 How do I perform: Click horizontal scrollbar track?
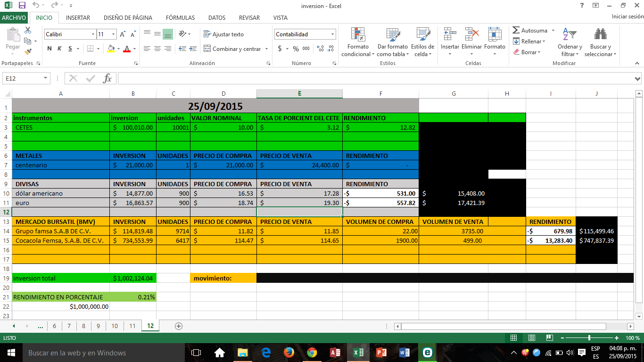coord(514,326)
